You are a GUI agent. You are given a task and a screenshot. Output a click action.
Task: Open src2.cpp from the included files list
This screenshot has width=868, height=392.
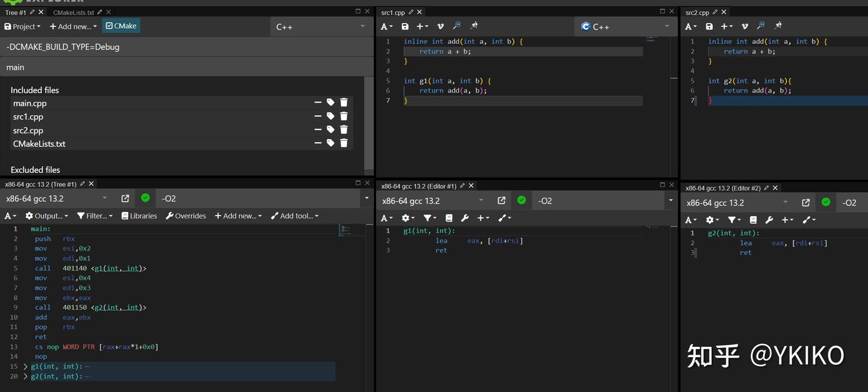coord(28,130)
